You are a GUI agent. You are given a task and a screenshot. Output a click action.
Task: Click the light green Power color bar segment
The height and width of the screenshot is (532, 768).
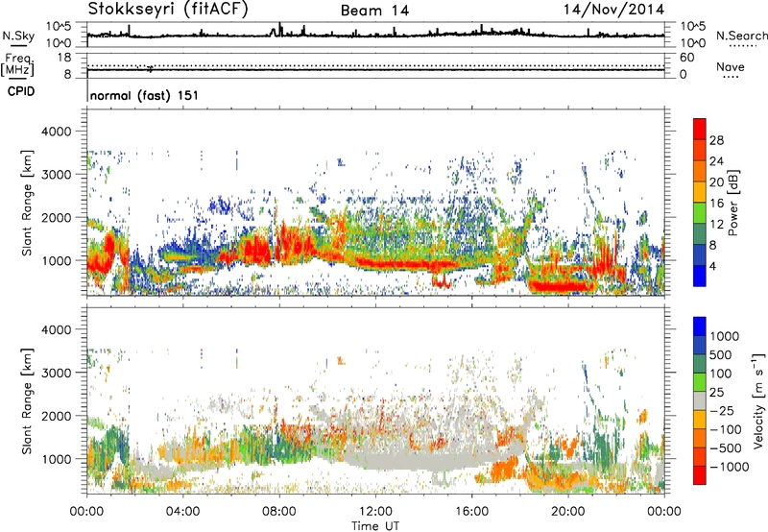(x=700, y=213)
